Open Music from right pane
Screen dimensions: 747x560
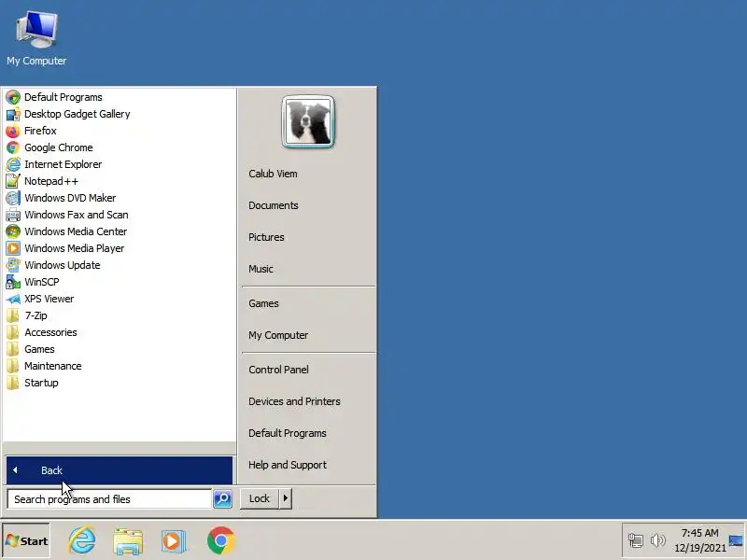(x=261, y=269)
